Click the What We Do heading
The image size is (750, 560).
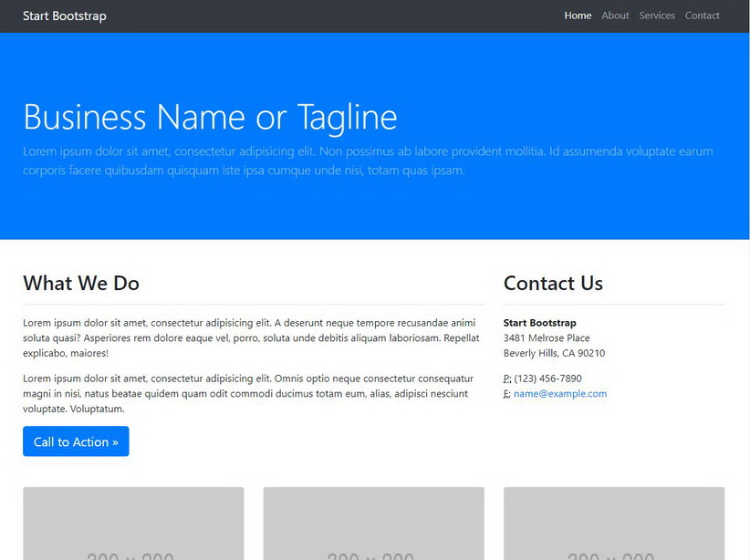(x=81, y=284)
